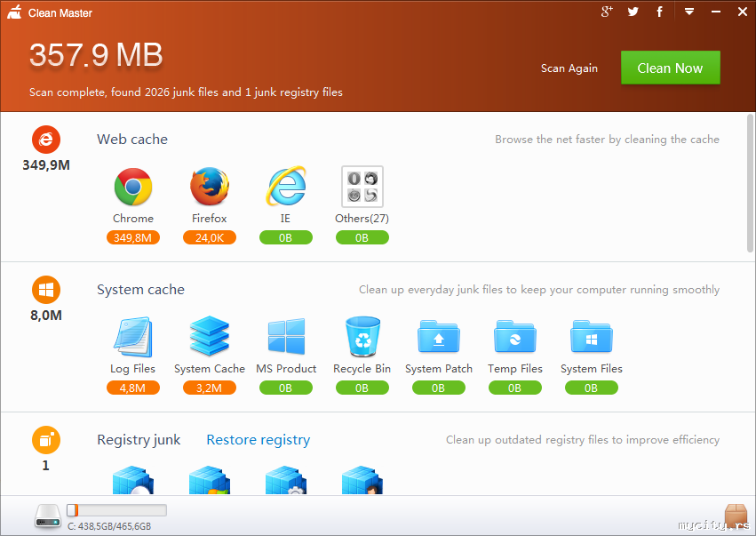Click the Chrome browser cache icon
The height and width of the screenshot is (536, 756).
tap(133, 187)
